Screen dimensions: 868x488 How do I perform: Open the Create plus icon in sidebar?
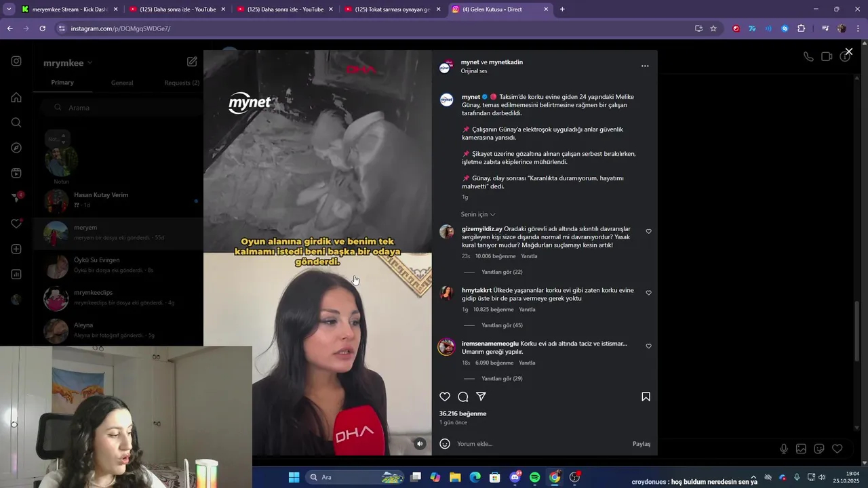click(16, 249)
